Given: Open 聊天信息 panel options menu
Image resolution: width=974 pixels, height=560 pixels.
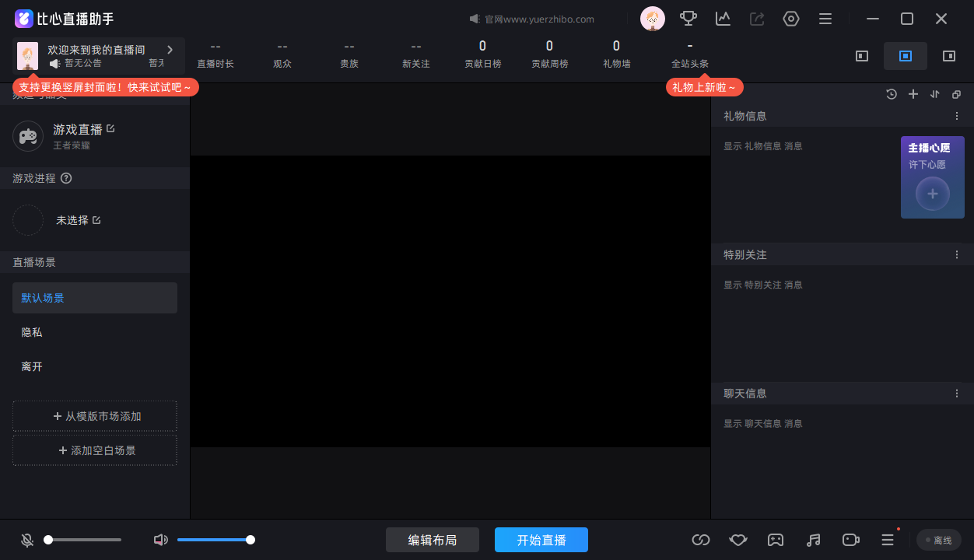Looking at the screenshot, I should click(957, 394).
